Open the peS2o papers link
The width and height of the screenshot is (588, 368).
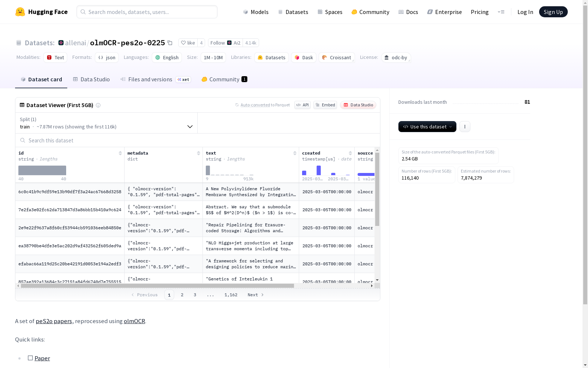[x=54, y=321]
